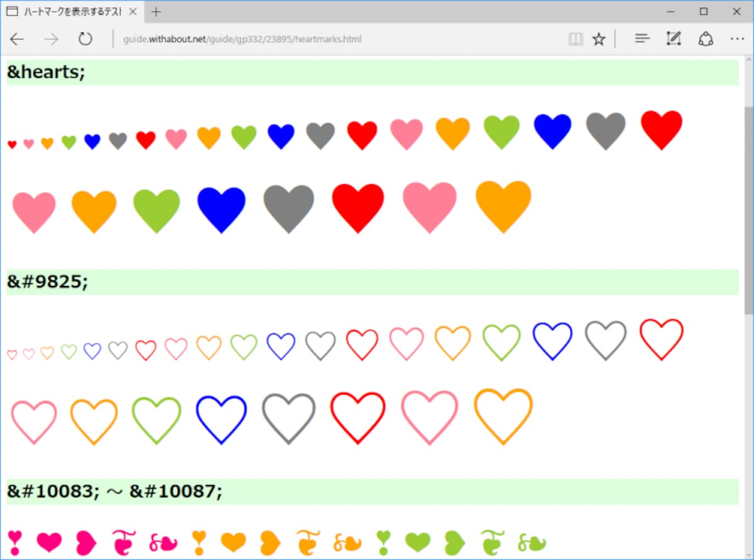
Task: Add page to favorites with star
Action: tap(599, 40)
